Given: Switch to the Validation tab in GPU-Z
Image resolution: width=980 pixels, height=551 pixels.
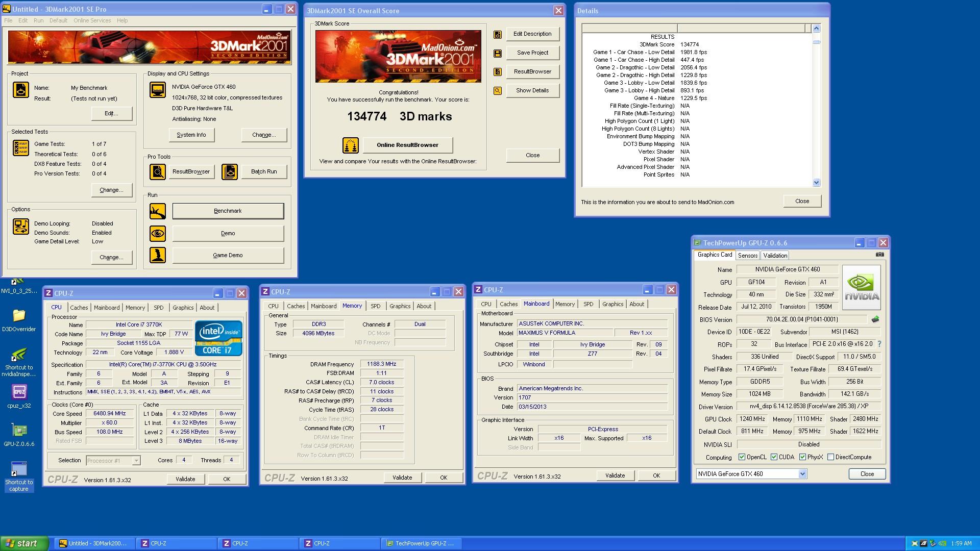Looking at the screenshot, I should pyautogui.click(x=775, y=256).
